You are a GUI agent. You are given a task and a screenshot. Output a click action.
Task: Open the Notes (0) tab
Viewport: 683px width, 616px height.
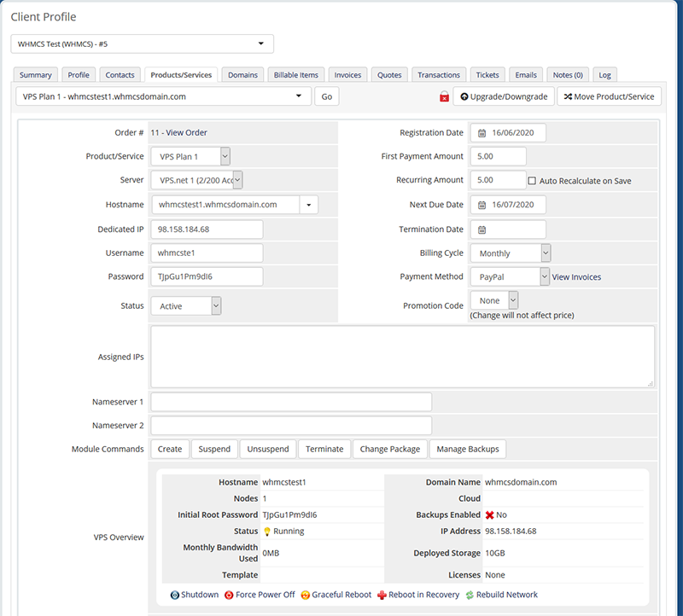click(x=568, y=75)
